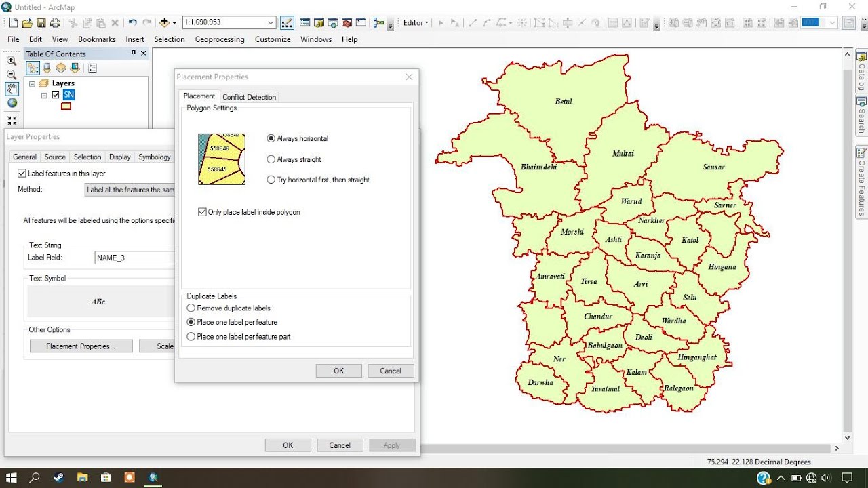Save the map with the floppy disk icon
Screen dimensions: 868x488
(41, 23)
